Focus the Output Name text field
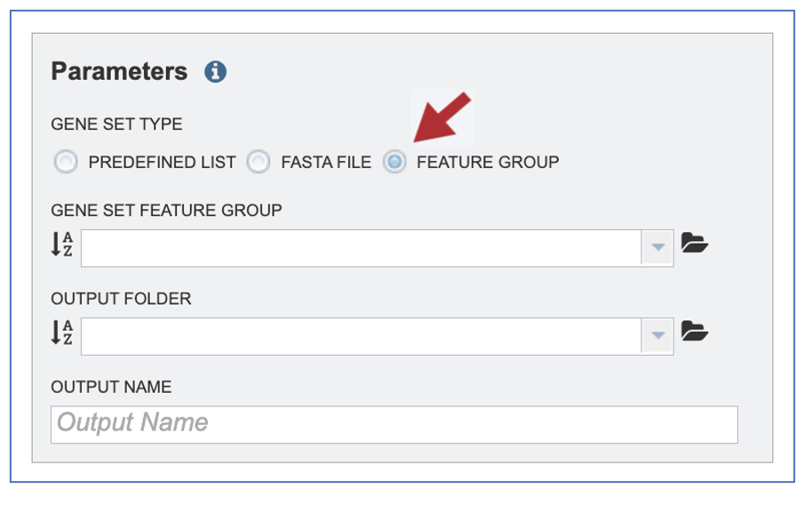The image size is (812, 505). [394, 425]
